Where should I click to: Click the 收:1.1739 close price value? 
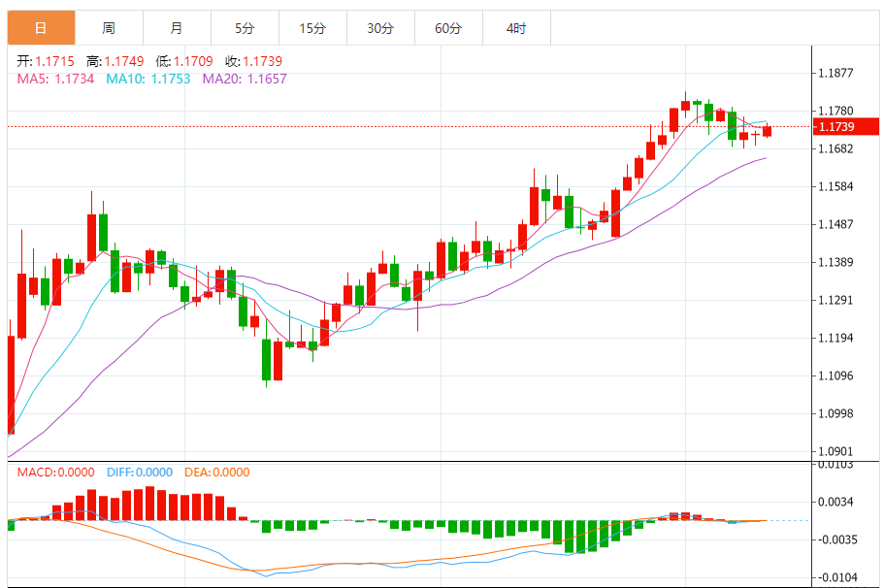[253, 61]
